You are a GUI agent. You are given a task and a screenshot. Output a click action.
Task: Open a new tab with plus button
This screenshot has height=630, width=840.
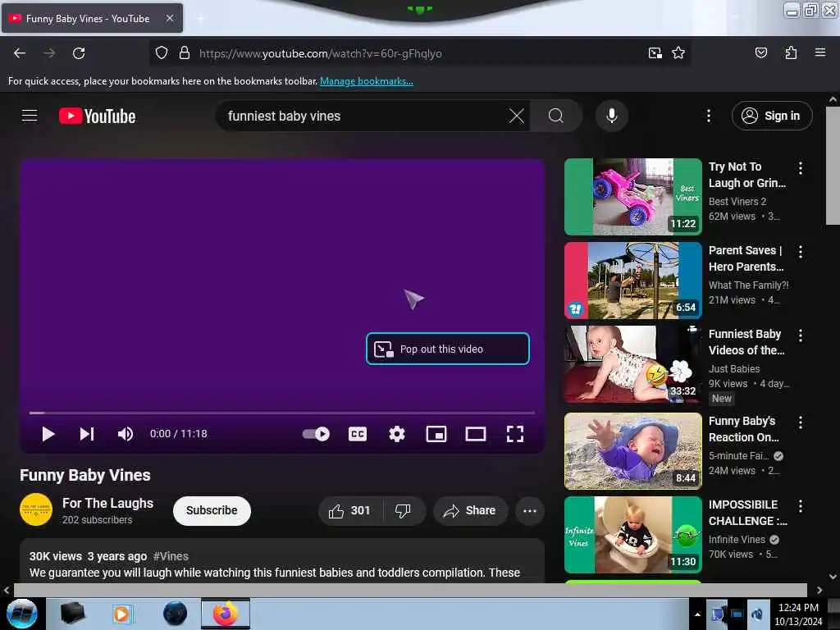[x=200, y=19]
